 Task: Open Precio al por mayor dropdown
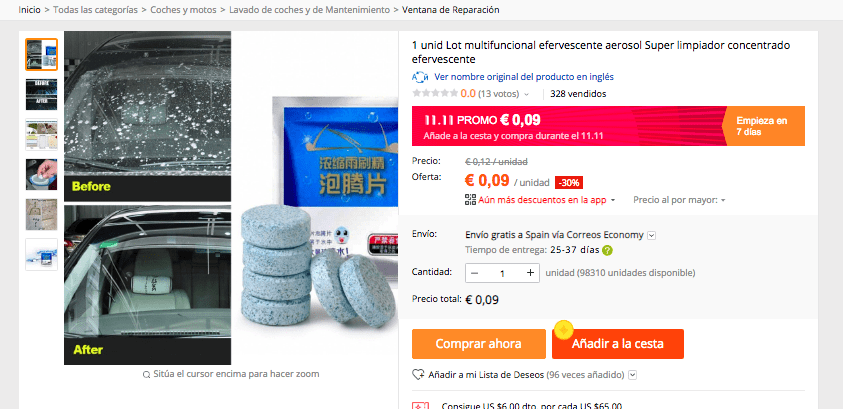click(x=680, y=200)
